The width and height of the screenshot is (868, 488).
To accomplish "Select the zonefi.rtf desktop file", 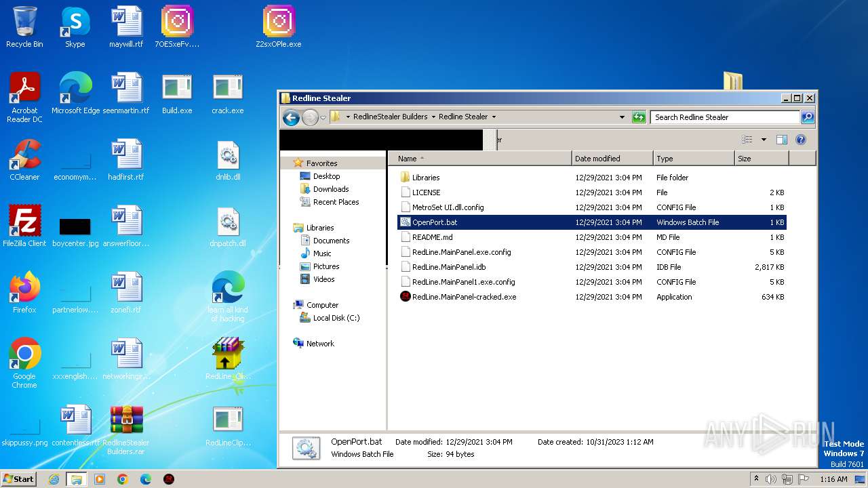I will (126, 293).
